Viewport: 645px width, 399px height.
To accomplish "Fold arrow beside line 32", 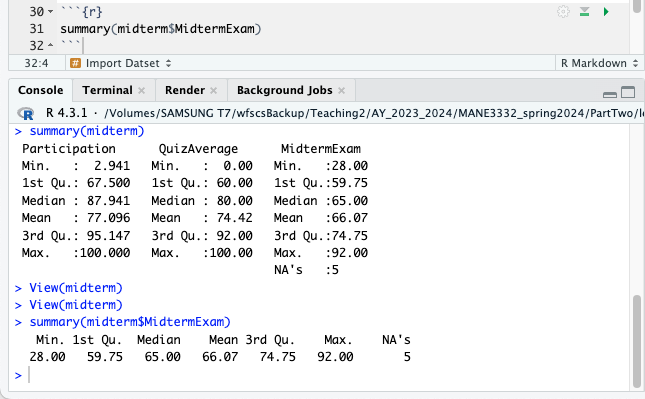I will click(x=50, y=45).
